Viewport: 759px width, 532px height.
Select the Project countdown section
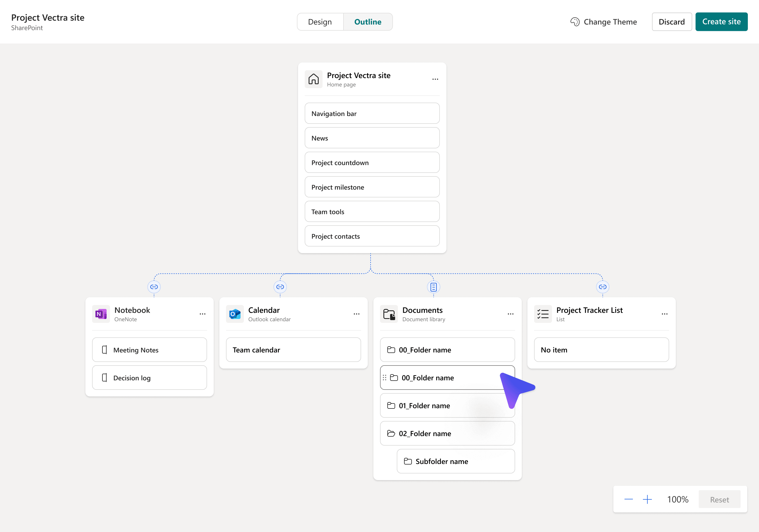372,163
